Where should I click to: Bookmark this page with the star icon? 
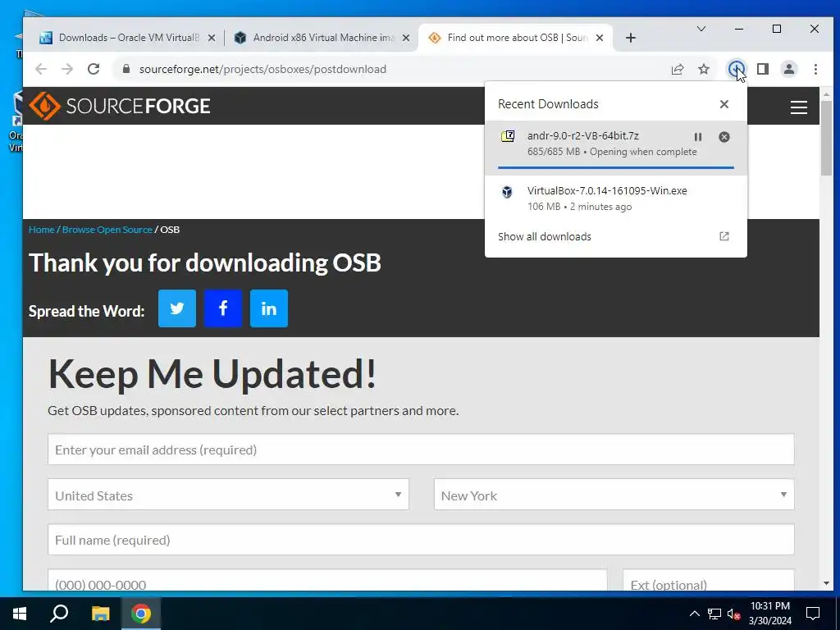(x=703, y=69)
